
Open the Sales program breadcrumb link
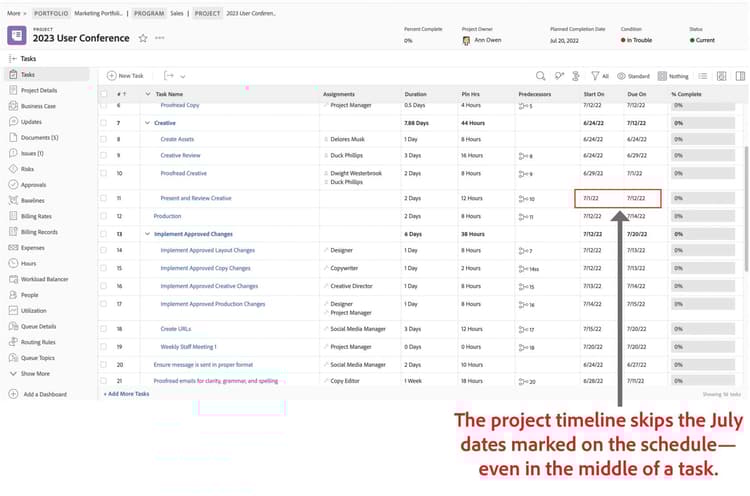(177, 13)
